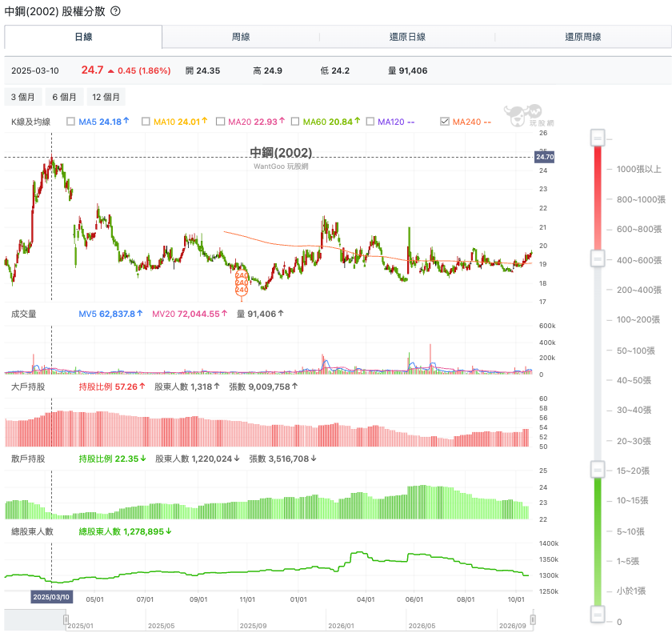Click the 240 marker icon on the K-line chart
Viewport: 672px width, 637px height.
[x=242, y=282]
